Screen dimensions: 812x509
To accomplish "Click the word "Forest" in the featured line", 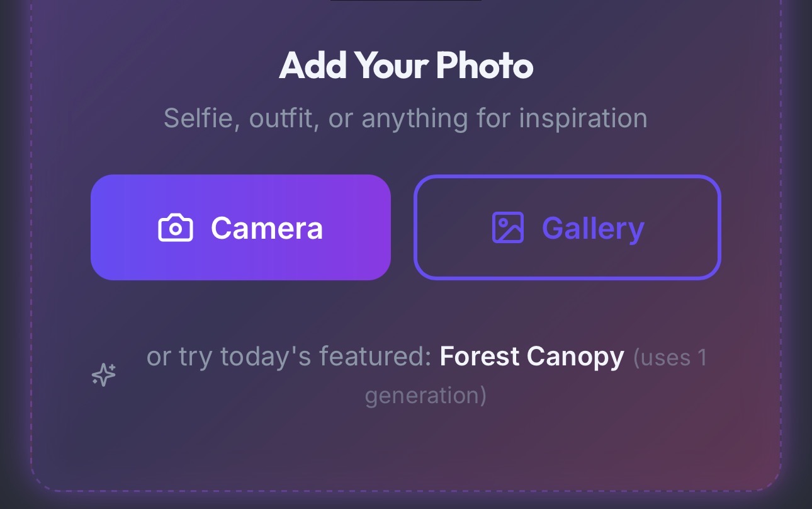I will click(480, 357).
